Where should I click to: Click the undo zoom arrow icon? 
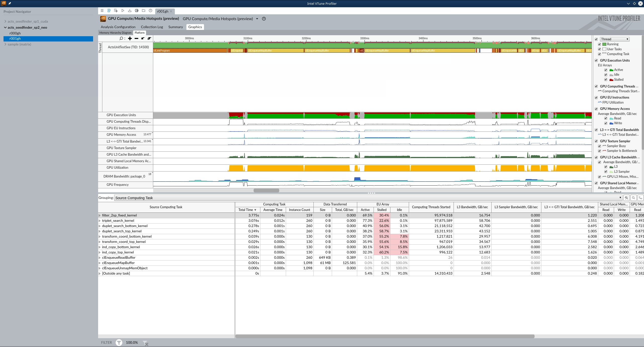click(143, 38)
